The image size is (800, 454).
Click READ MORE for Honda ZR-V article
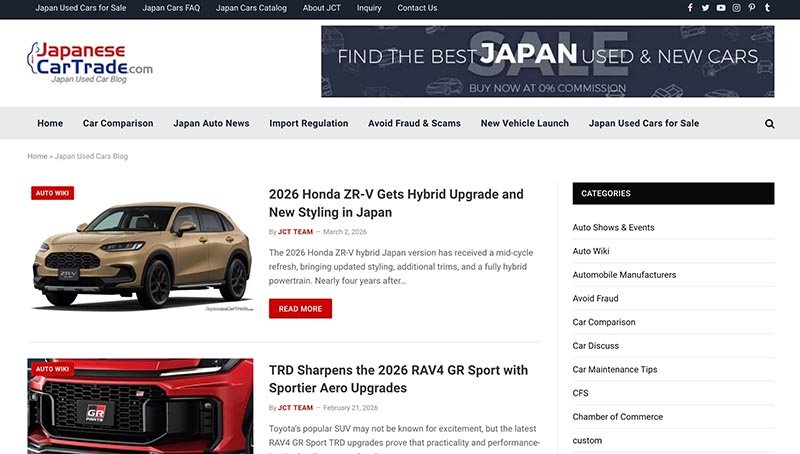click(x=300, y=309)
